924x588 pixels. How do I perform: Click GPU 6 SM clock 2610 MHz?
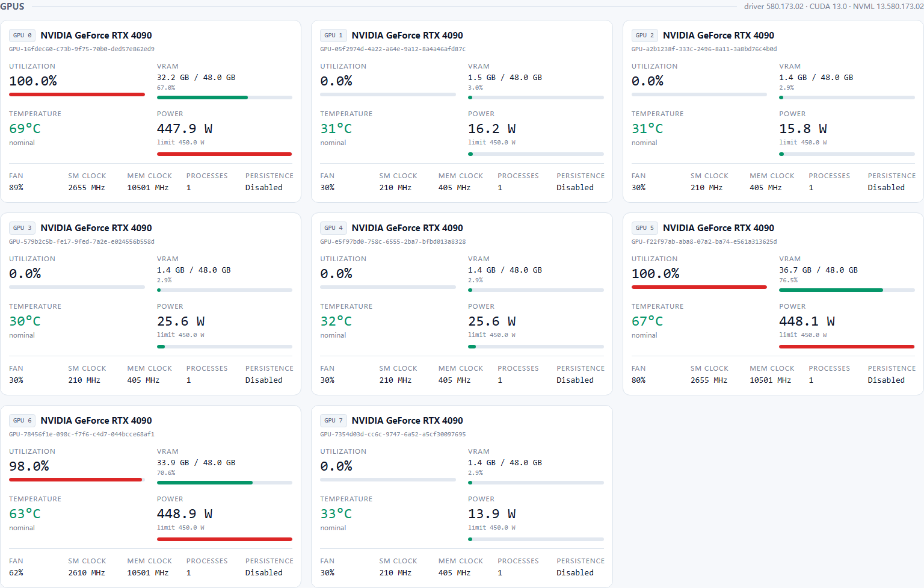click(87, 573)
